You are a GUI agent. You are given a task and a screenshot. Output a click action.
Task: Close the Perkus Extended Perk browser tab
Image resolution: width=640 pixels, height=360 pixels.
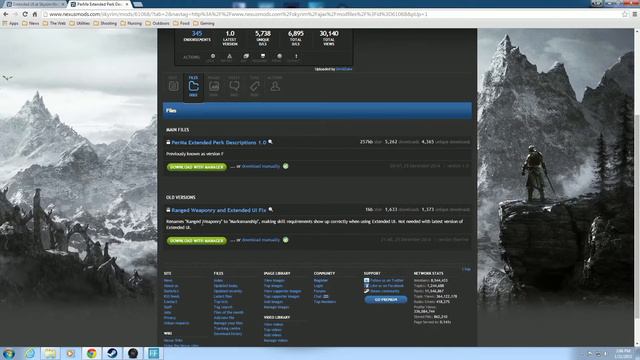[127, 4]
